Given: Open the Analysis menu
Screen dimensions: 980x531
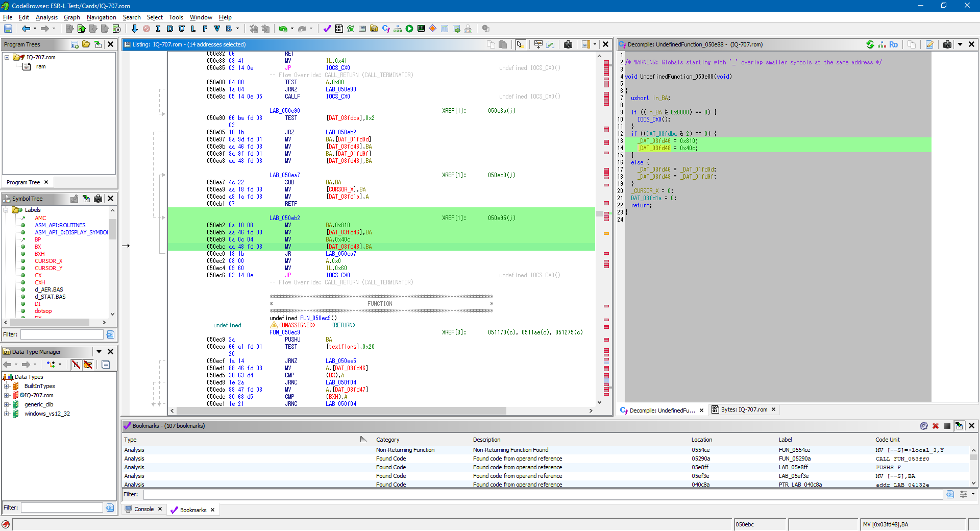Looking at the screenshot, I should click(46, 17).
